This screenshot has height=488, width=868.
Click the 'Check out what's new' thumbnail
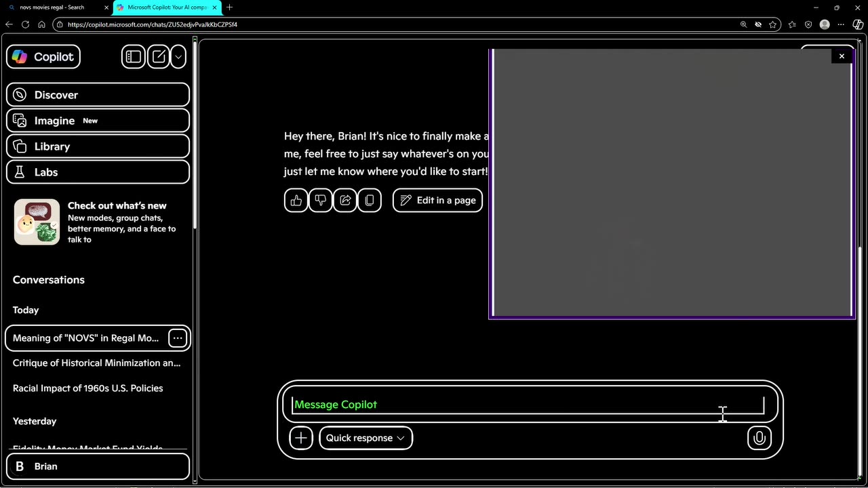[x=37, y=222]
